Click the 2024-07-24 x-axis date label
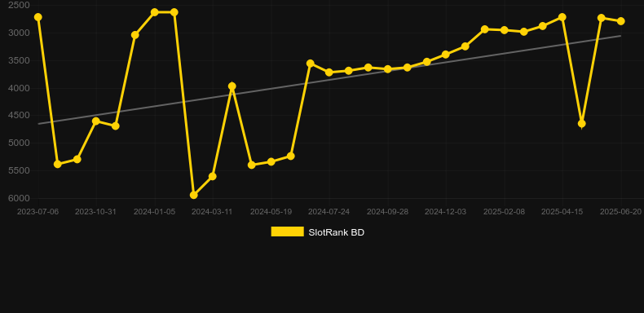The width and height of the screenshot is (644, 313). click(x=329, y=212)
